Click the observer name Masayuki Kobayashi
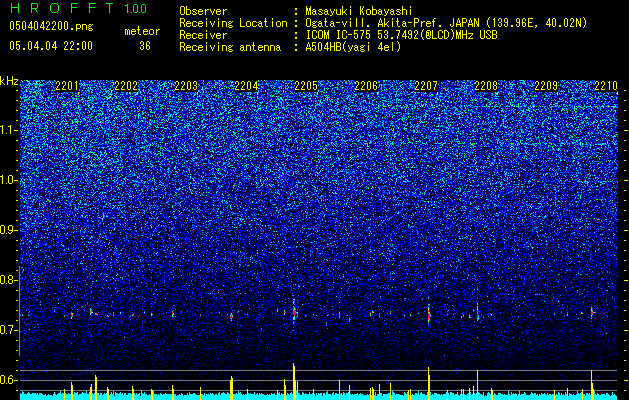The image size is (629, 400). (x=359, y=11)
